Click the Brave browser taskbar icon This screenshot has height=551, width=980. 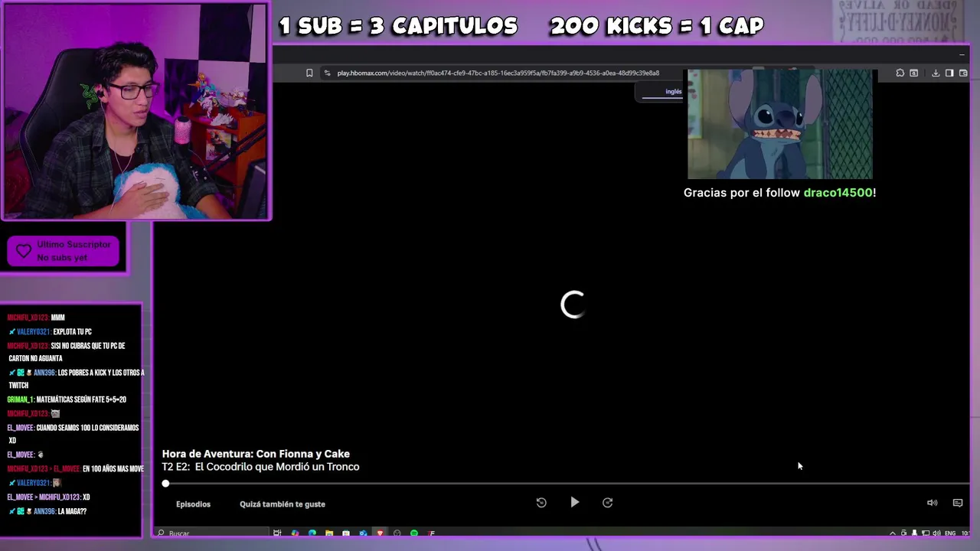380,533
